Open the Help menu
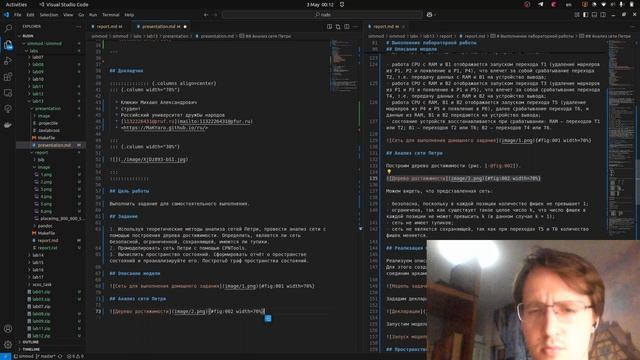The width and height of the screenshot is (640, 360). 129,15
